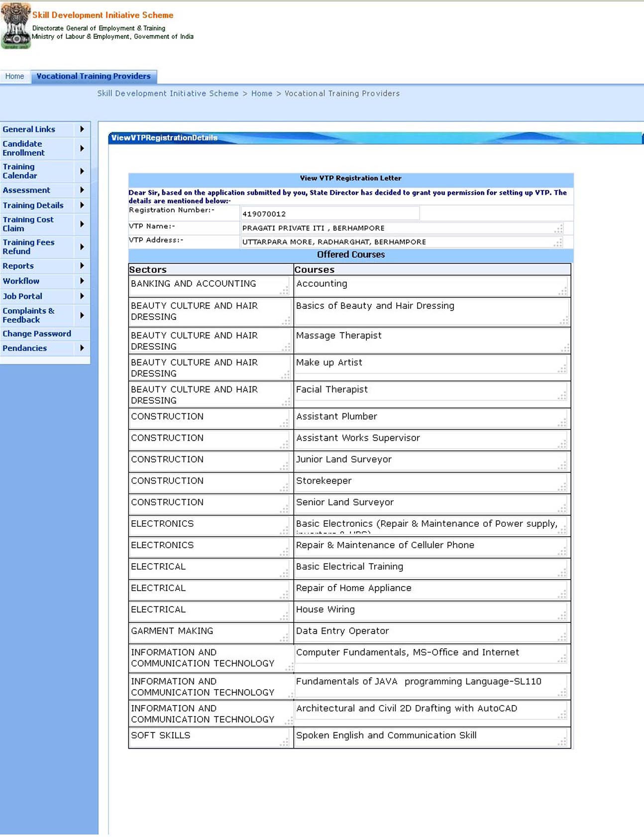The image size is (644, 837).
Task: Click Basics of Beauty and Hair Dressing course
Action: coord(431,312)
